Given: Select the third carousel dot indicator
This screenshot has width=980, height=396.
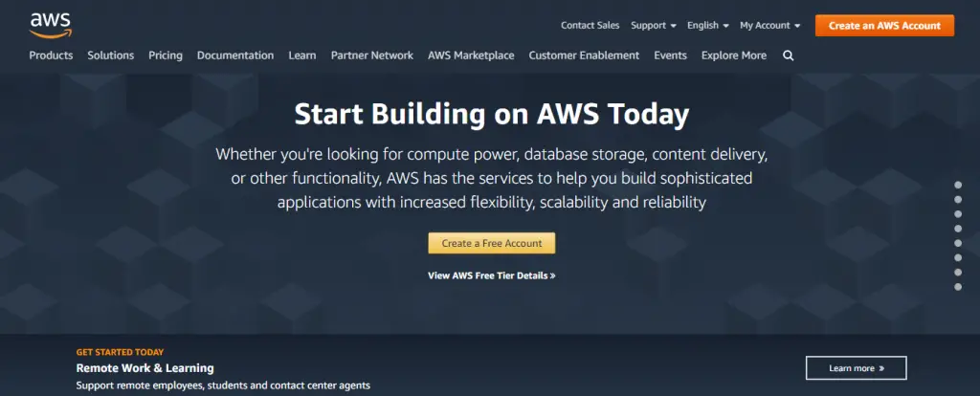Looking at the screenshot, I should coord(958,213).
